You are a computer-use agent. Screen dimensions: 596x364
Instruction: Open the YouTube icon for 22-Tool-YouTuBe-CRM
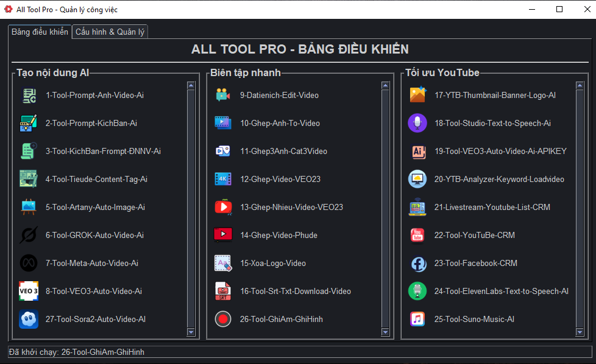417,236
